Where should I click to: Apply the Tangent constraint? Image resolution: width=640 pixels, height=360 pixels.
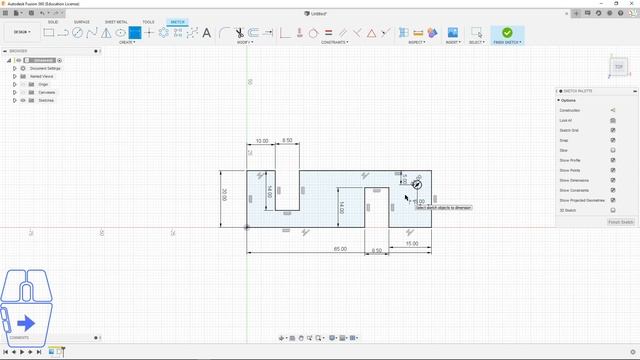tap(313, 33)
